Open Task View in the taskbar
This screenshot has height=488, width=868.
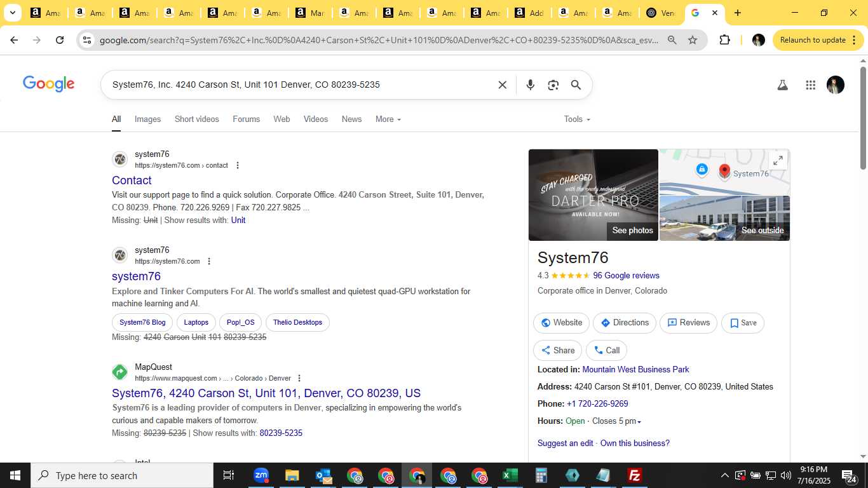tap(229, 475)
